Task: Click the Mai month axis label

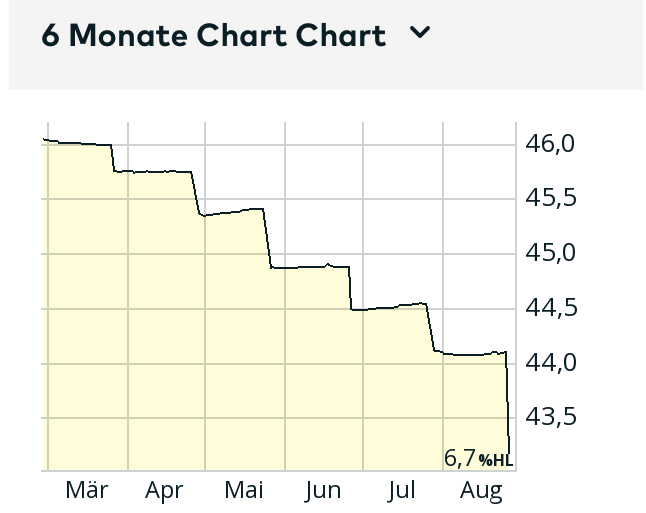Action: pos(244,490)
